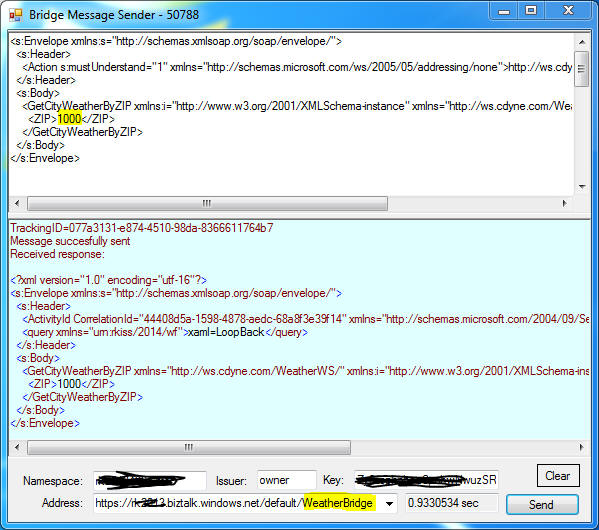Click the request pane's scroll up arrow

[582, 42]
